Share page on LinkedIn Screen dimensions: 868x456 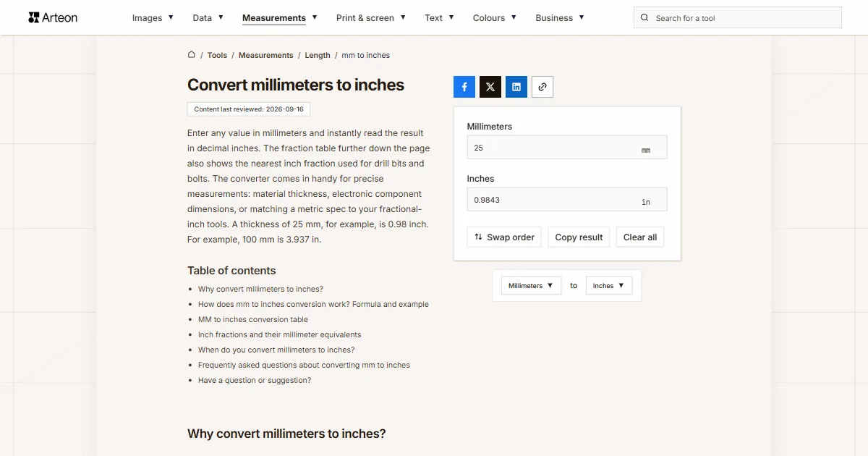tap(516, 87)
